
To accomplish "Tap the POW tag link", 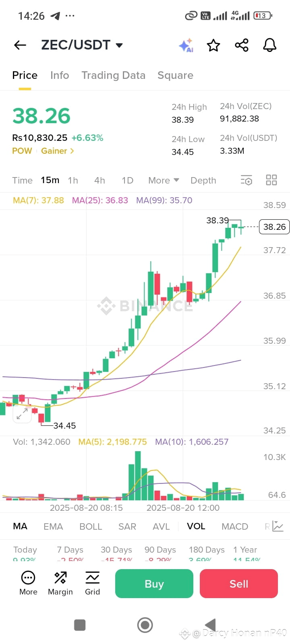I will click(x=22, y=151).
